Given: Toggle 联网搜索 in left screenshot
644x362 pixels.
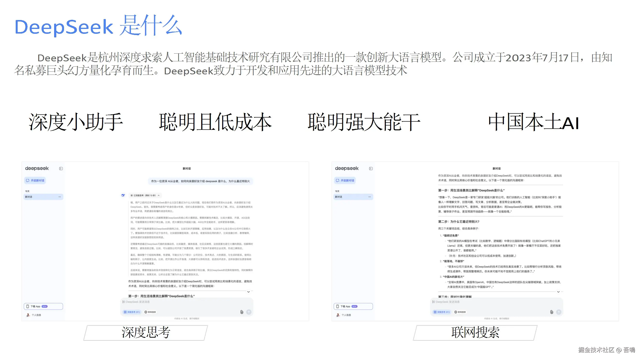Looking at the screenshot, I should click(x=150, y=312).
